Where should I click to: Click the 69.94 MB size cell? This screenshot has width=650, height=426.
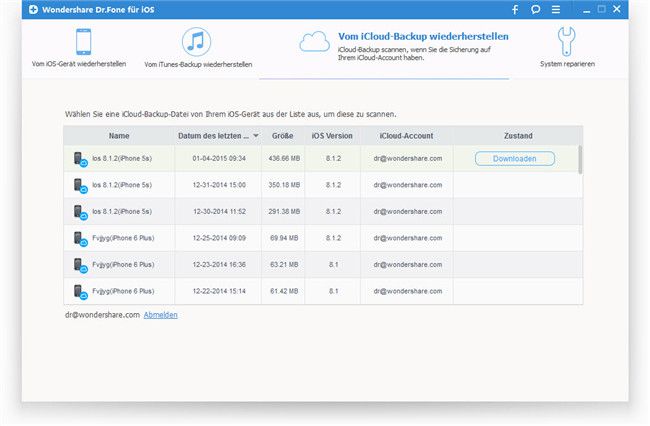pos(284,238)
